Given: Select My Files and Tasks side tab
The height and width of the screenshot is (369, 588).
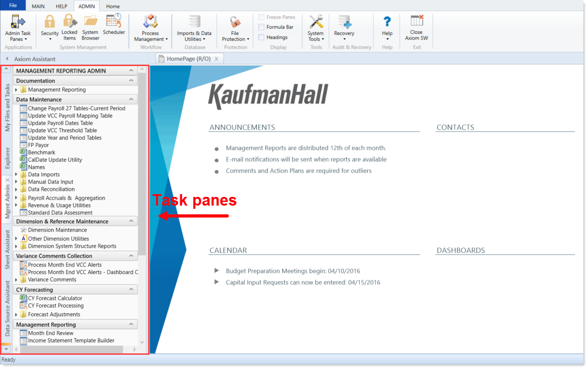Looking at the screenshot, I should point(7,107).
